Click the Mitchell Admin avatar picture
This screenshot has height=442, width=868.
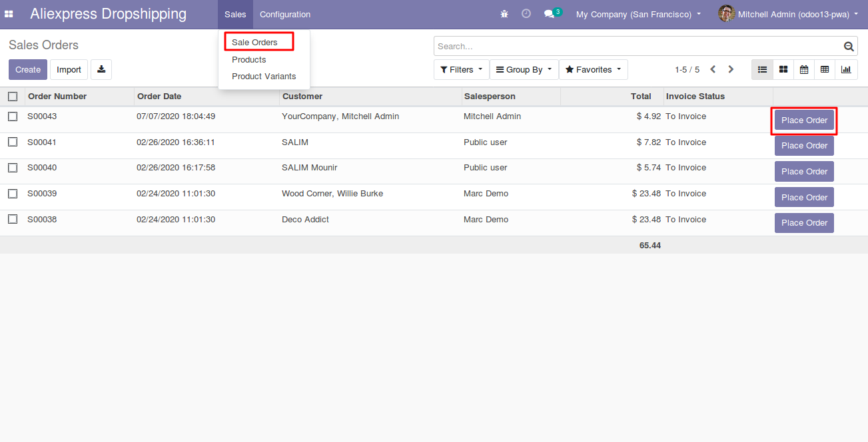pos(727,14)
